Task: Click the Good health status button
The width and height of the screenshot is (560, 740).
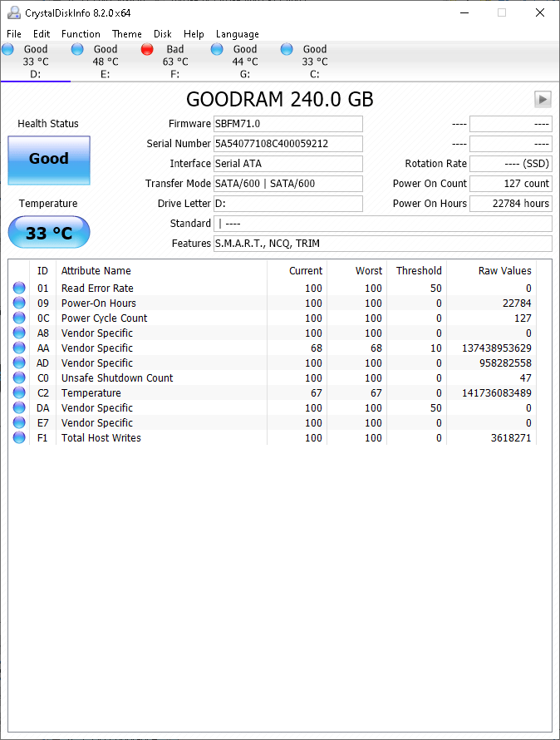Action: point(49,160)
